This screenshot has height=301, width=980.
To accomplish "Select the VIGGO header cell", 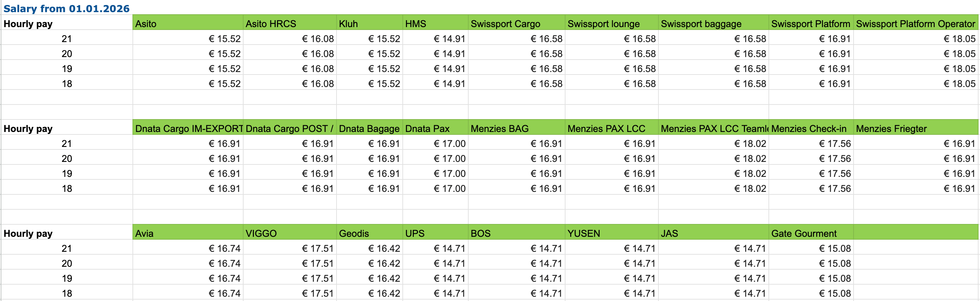I will (289, 234).
